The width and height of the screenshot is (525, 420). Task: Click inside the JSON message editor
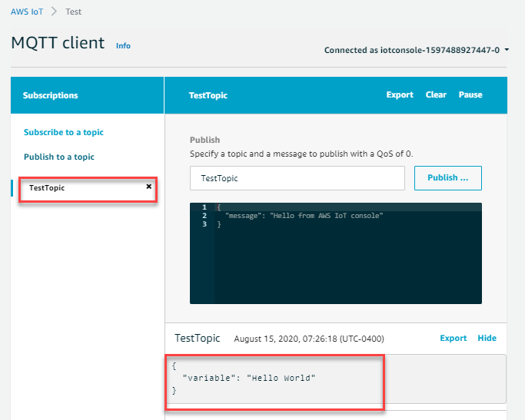pos(346,261)
